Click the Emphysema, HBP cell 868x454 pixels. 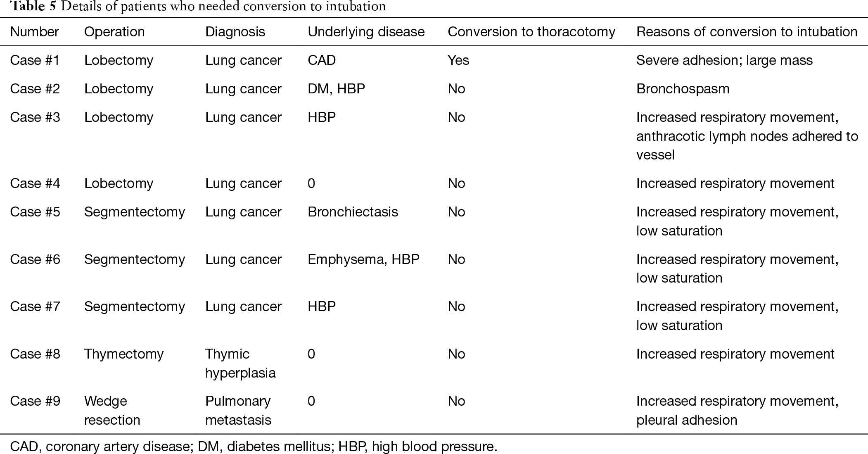point(363,259)
